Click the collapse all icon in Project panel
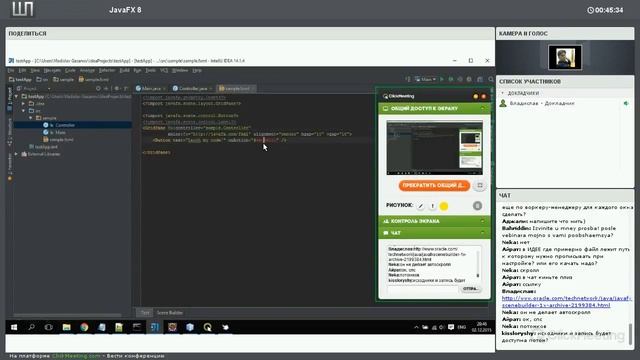The image size is (640, 360). point(106,88)
